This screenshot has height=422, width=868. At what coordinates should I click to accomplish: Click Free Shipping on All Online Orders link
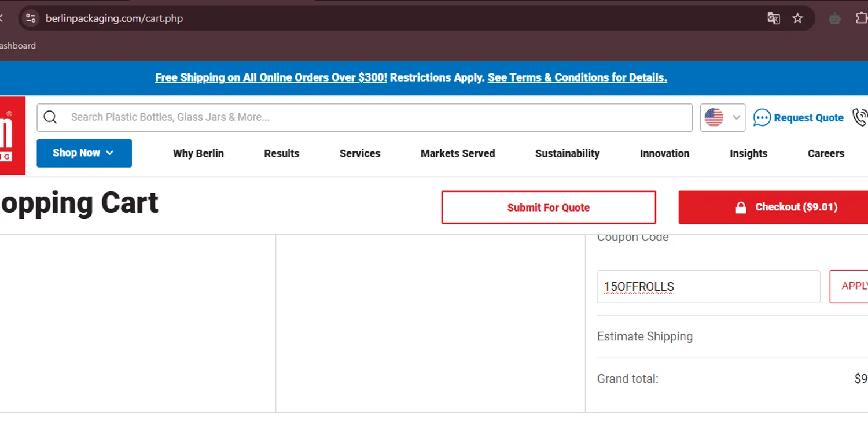271,77
